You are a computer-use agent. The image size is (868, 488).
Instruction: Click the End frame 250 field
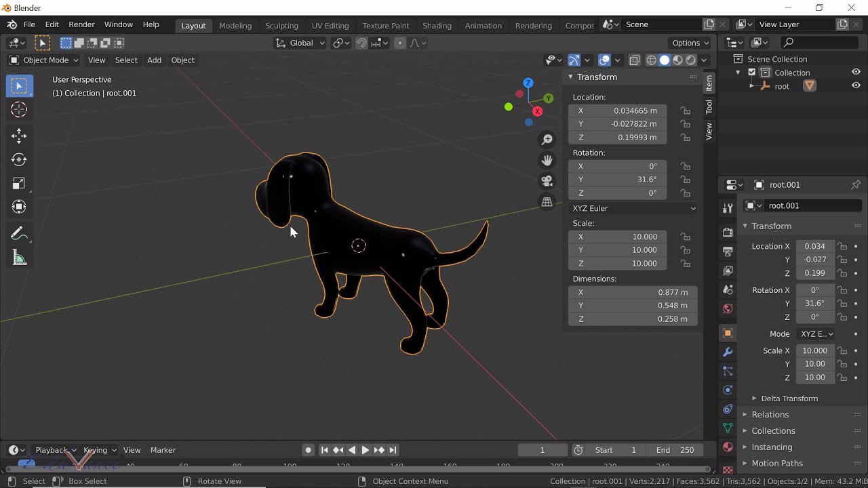coord(675,450)
